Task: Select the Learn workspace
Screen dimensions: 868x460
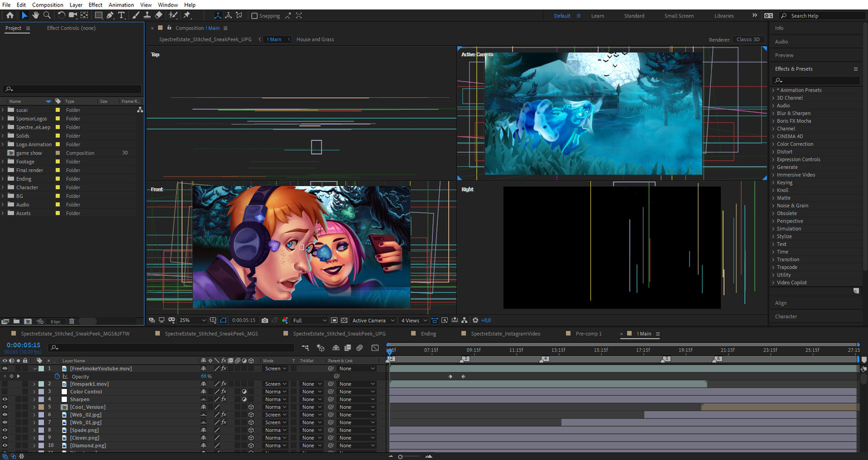Action: click(597, 16)
